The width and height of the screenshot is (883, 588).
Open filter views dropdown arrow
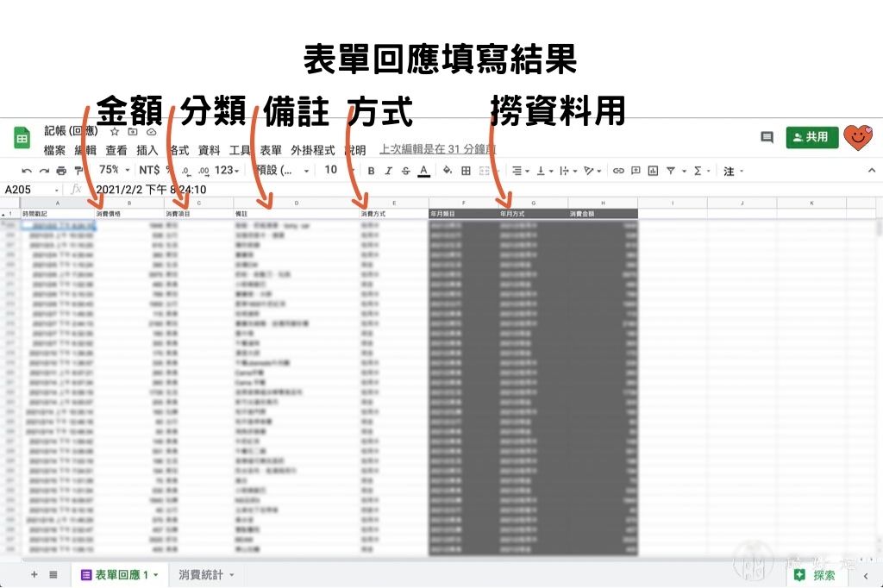pyautogui.click(x=684, y=171)
